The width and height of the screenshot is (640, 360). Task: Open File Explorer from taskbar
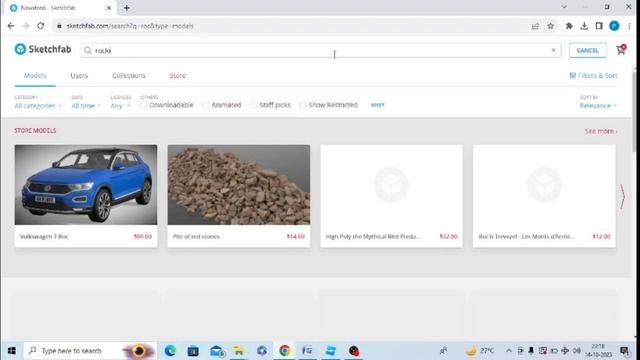click(239, 351)
